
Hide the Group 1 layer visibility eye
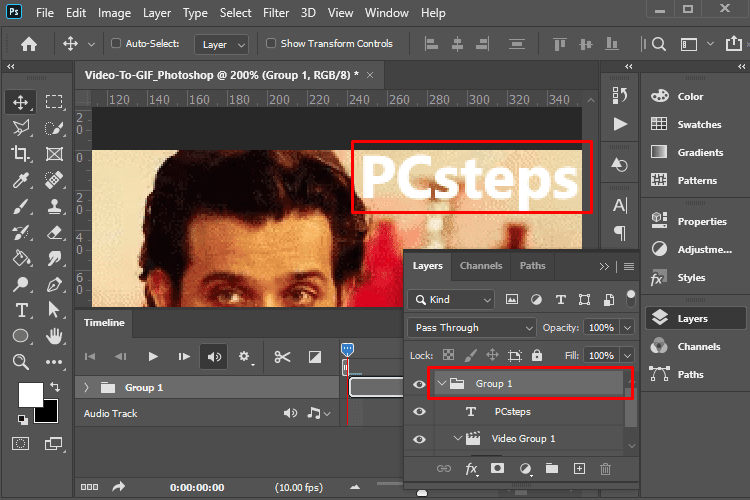pos(419,384)
